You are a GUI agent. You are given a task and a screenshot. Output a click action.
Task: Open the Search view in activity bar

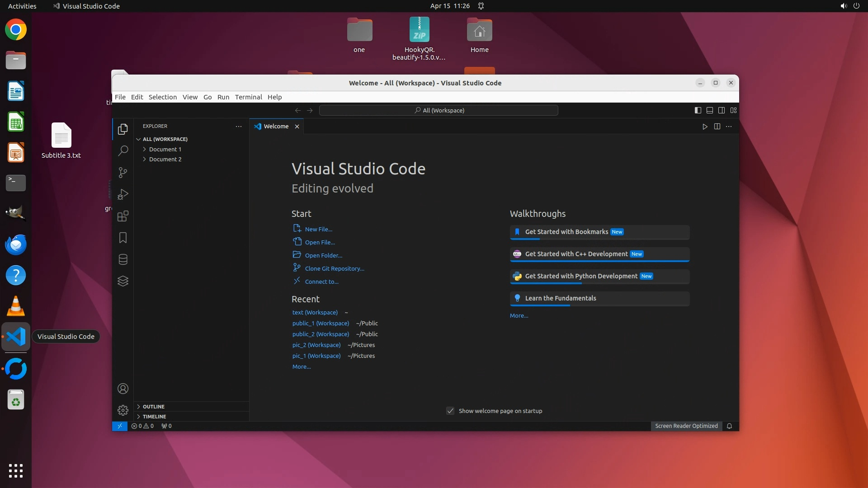[123, 150]
